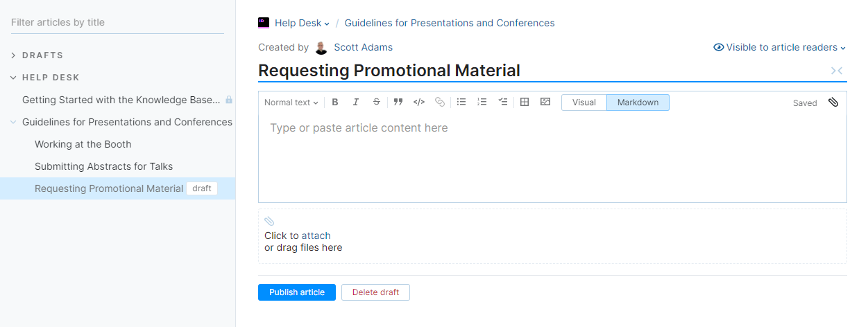The height and width of the screenshot is (327, 868).
Task: Switch editor to Markdown mode
Action: [x=638, y=103]
